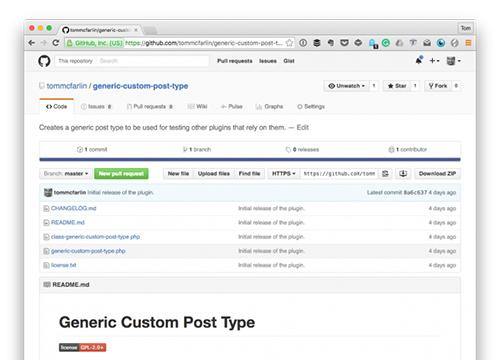Open the tommcfarlin owner link
Image resolution: width=500 pixels, height=360 pixels.
(x=67, y=86)
